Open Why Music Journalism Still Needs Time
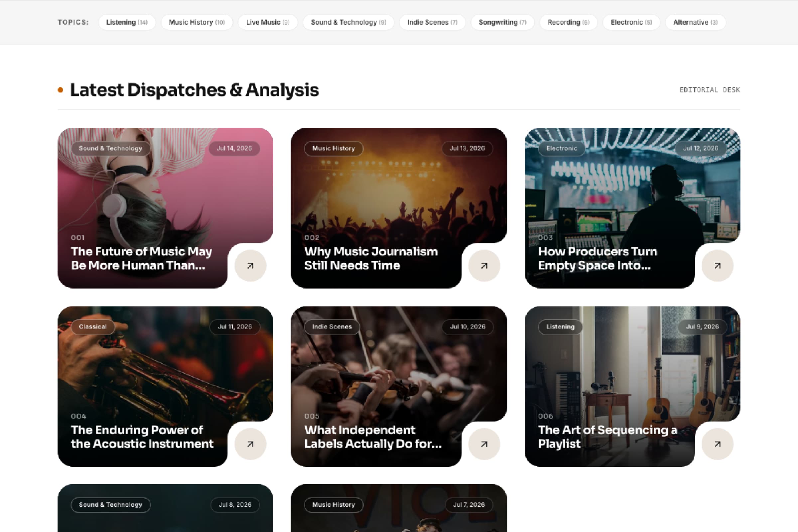Viewport: 798px width, 532px height. pos(371,259)
